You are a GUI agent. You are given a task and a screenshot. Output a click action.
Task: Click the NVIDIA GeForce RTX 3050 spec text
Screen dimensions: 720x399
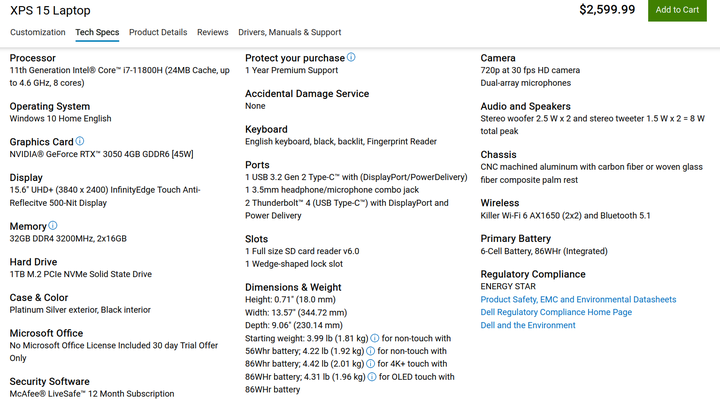(x=101, y=154)
